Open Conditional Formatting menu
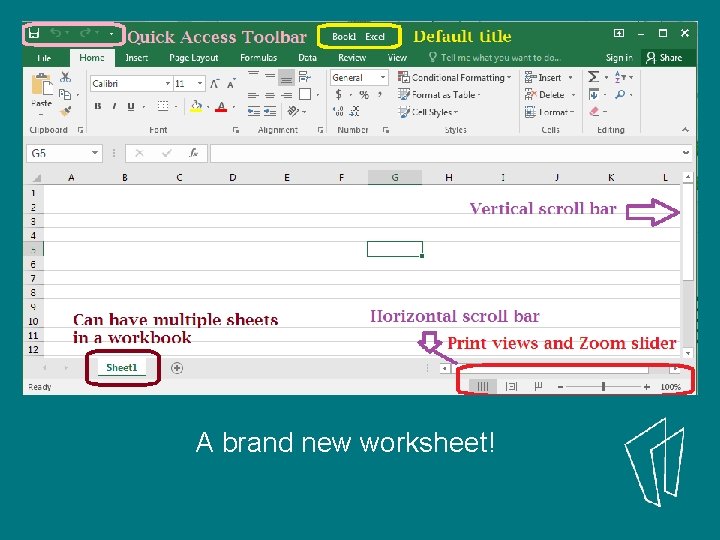Viewport: 720px width, 540px height. tap(454, 78)
